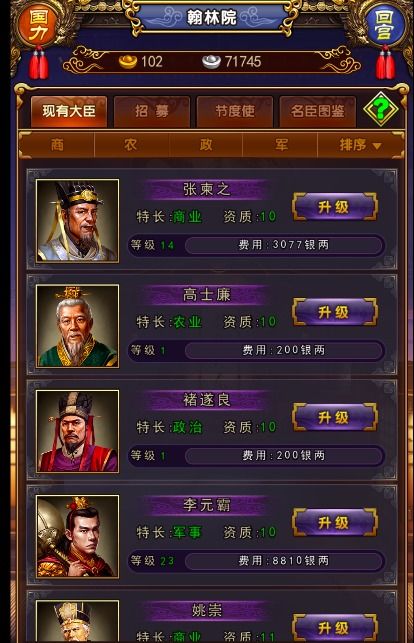Filter ministers by 军 category
This screenshot has height=643, width=414.
pyautogui.click(x=281, y=145)
